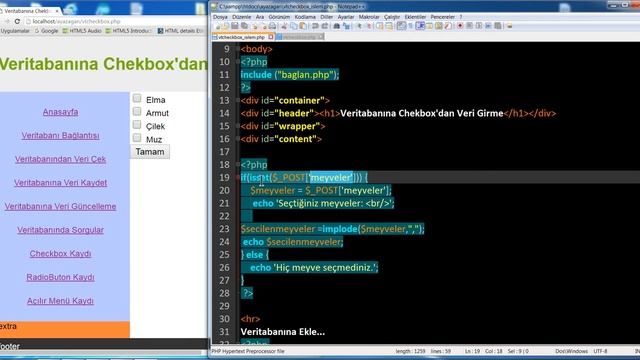
Task: Click the Paste icon in Notepad++ toolbar
Action: (303, 26)
